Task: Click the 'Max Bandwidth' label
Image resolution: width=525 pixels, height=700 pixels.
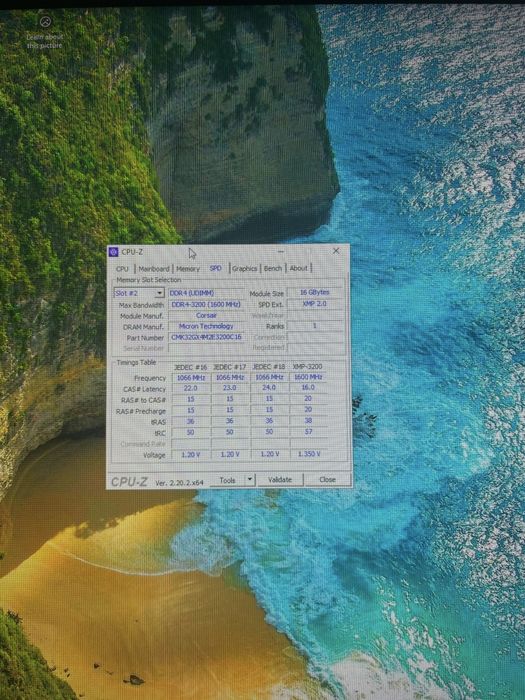Action: tap(141, 305)
